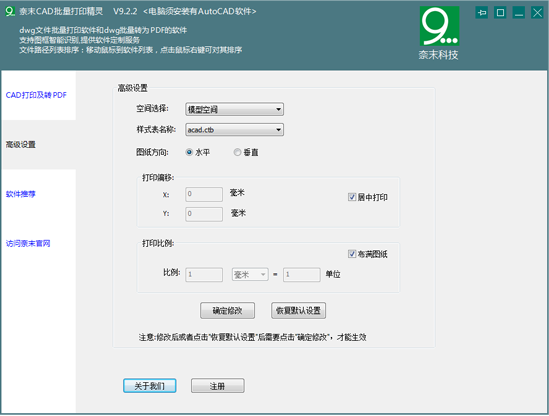Minimize the application window
Screen dimensions: 549x416
(x=519, y=13)
